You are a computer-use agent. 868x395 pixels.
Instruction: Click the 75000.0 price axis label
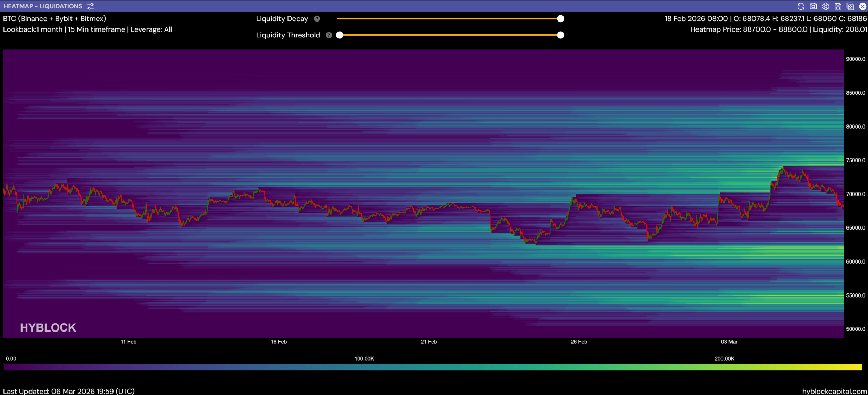pos(856,160)
